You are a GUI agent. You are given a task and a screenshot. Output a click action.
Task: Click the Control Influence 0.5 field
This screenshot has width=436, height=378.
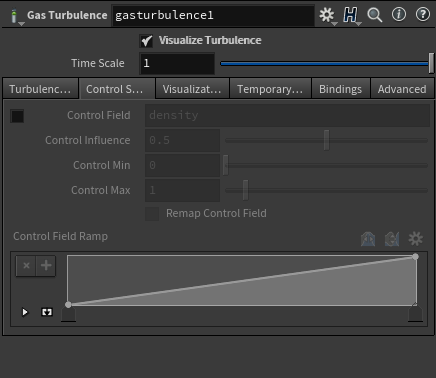click(x=182, y=140)
